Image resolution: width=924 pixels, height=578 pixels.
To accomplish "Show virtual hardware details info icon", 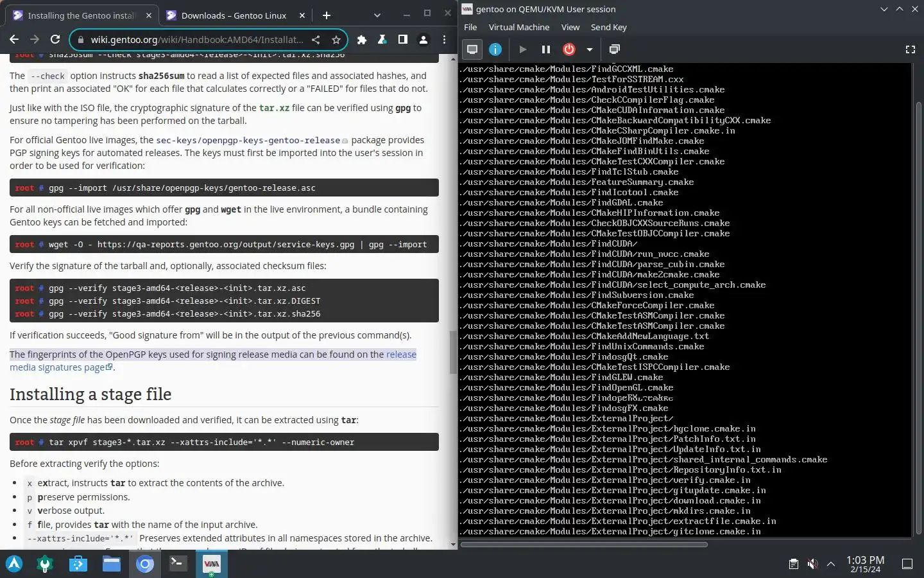I will coord(495,49).
